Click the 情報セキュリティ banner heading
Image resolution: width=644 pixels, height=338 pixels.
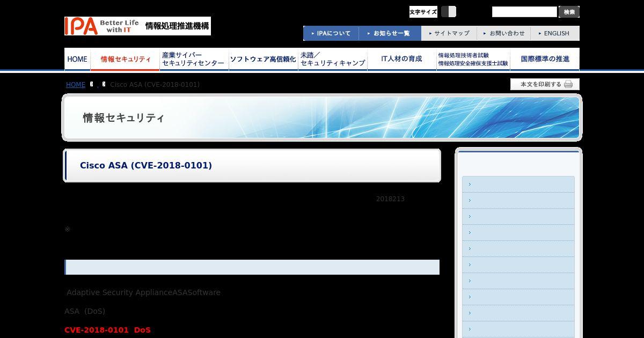pos(123,118)
